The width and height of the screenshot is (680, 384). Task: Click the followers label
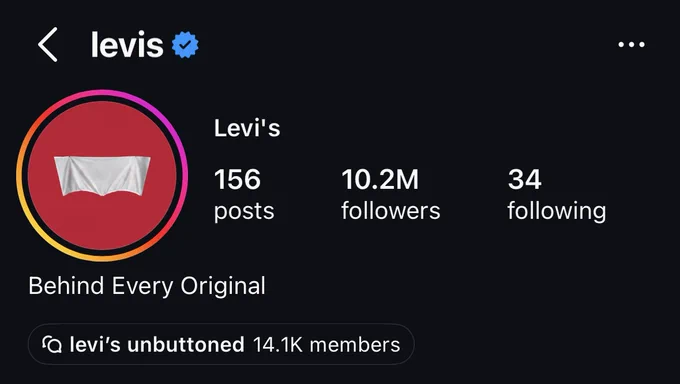pyautogui.click(x=391, y=211)
